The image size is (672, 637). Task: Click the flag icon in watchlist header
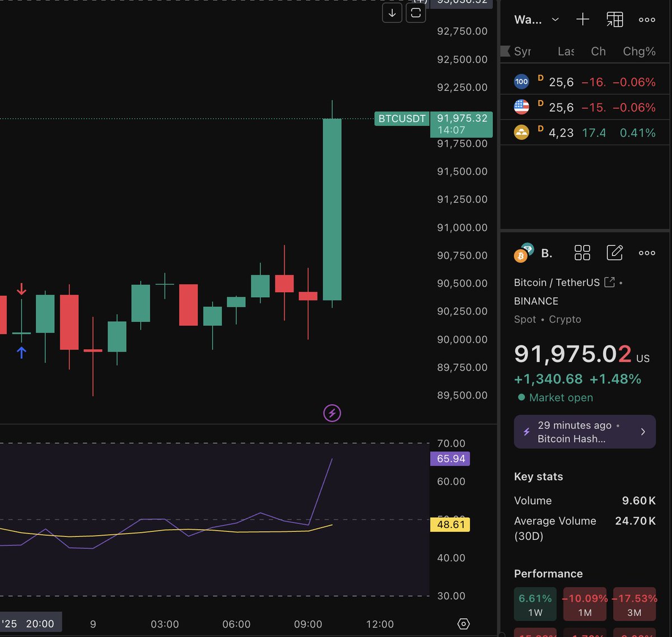(505, 51)
